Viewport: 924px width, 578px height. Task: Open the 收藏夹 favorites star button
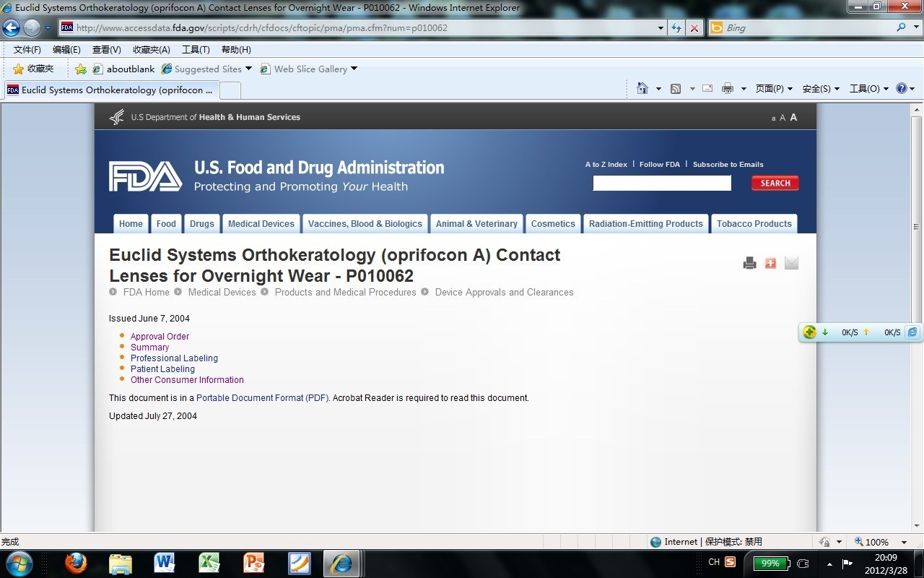(33, 69)
